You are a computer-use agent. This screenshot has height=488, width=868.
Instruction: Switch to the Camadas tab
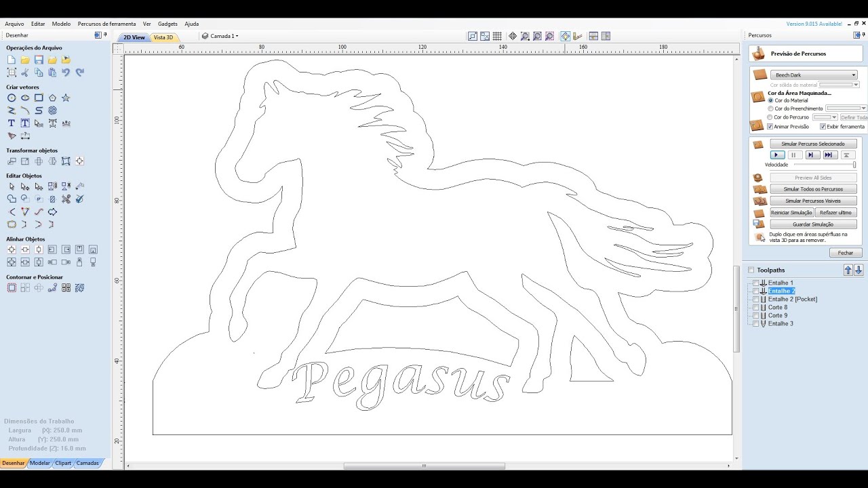point(87,463)
